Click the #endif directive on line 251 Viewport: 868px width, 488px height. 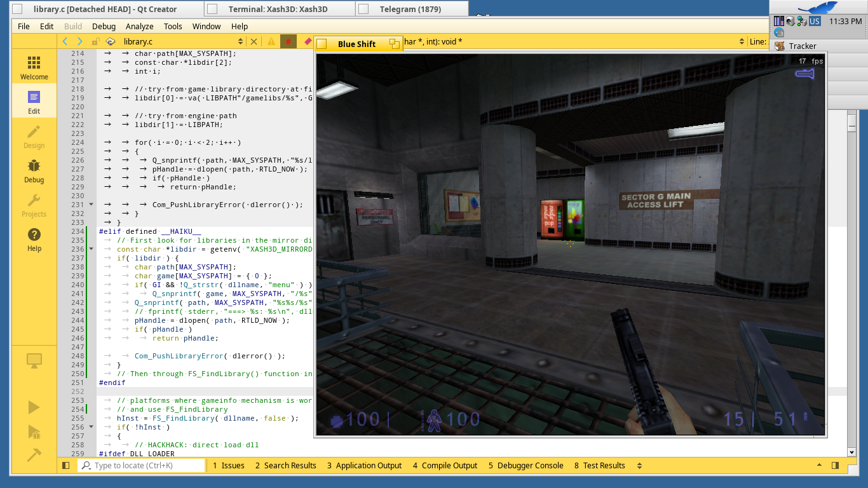coord(112,383)
